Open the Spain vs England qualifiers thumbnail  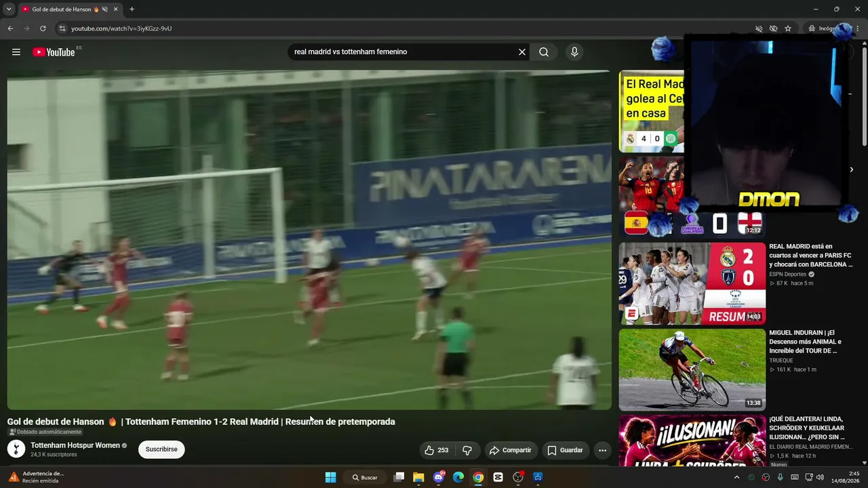(692, 197)
